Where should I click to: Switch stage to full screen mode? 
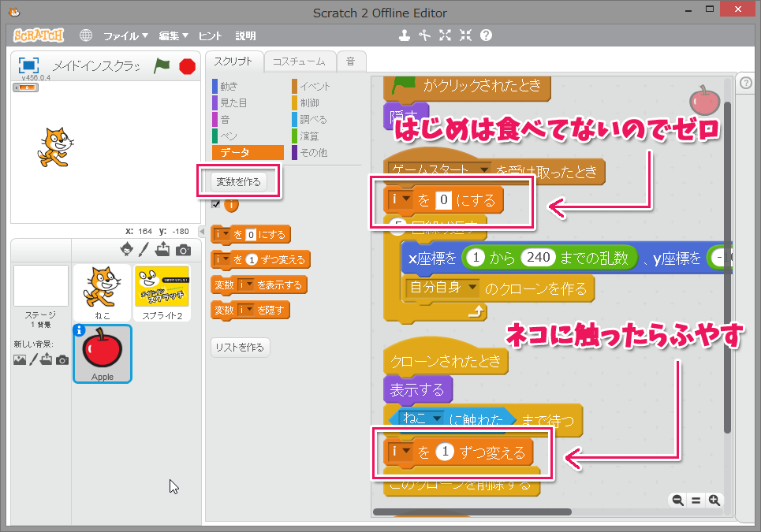coord(28,65)
